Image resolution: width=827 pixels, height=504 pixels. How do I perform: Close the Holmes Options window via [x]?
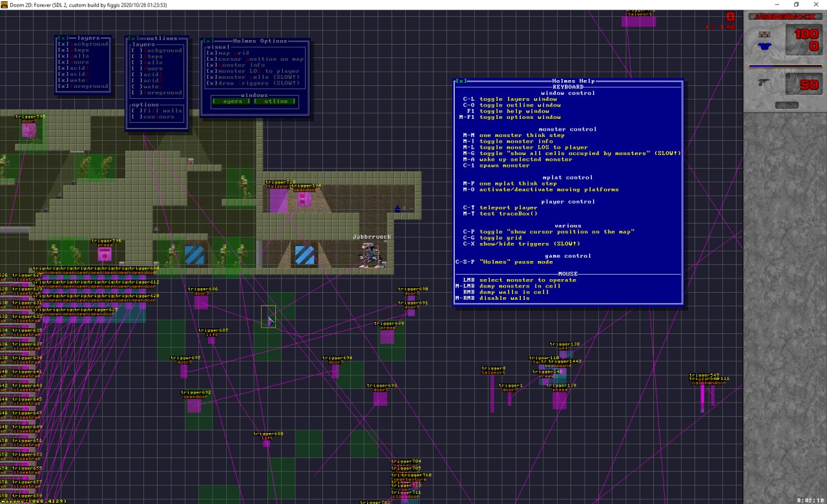209,41
